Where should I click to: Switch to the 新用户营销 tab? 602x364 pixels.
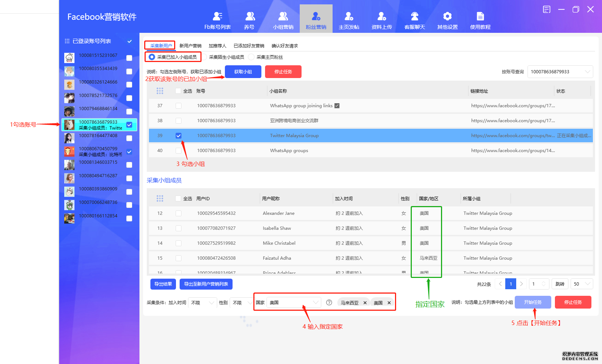(190, 46)
